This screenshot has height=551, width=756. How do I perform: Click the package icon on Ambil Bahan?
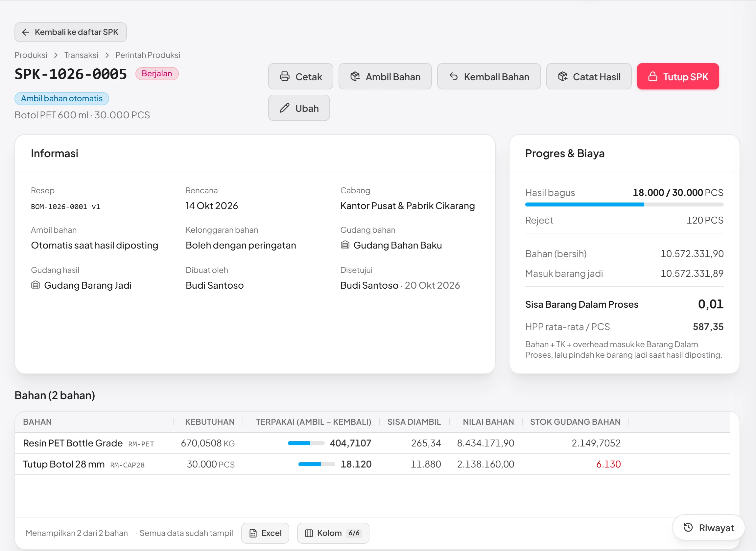(355, 76)
